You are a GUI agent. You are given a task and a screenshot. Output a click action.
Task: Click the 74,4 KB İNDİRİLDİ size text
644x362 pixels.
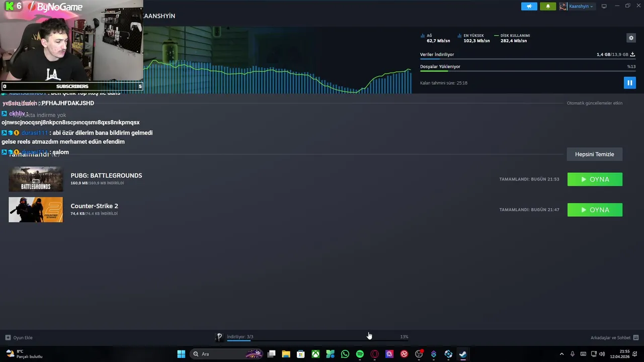click(x=94, y=214)
